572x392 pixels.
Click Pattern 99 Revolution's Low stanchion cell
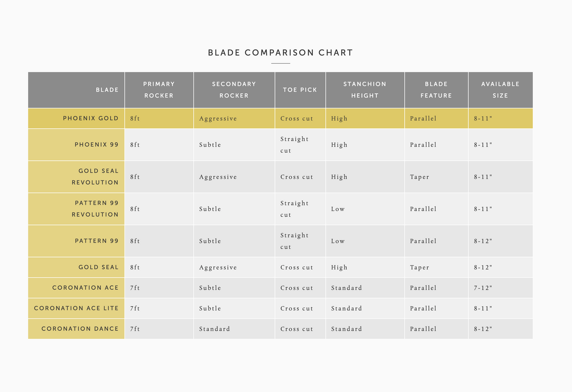[x=338, y=209]
